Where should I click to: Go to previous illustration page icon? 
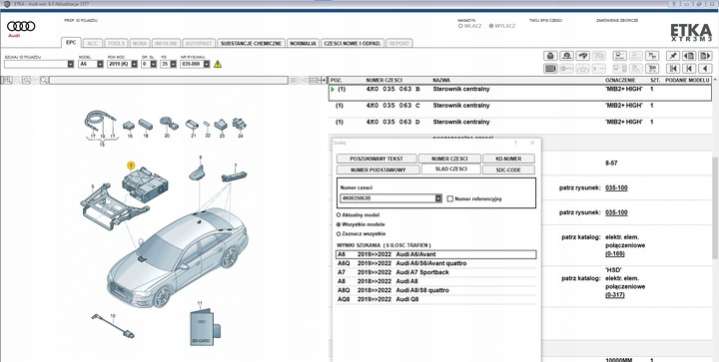pos(689,56)
